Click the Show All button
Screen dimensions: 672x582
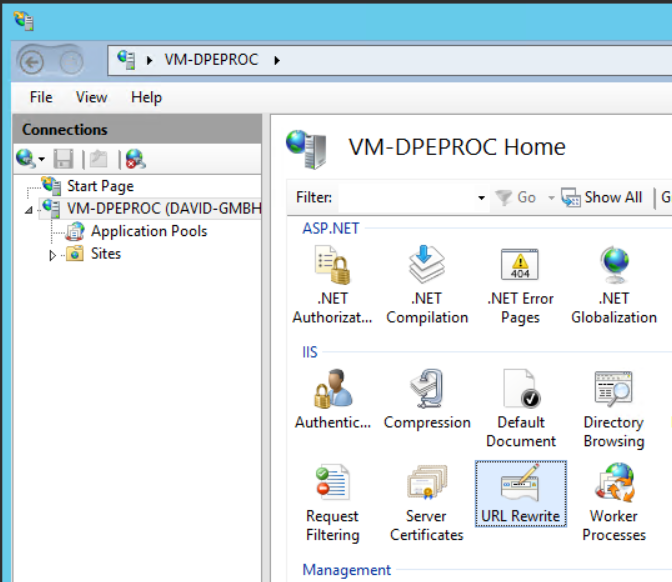coord(602,197)
